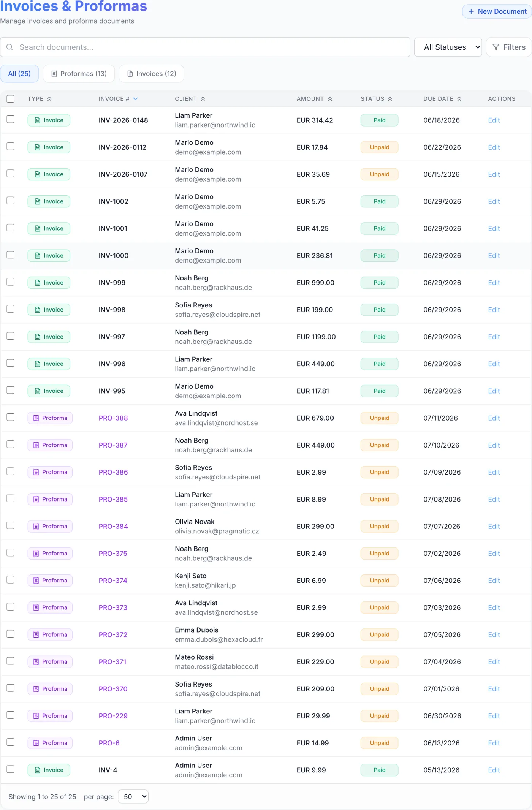Open the PRO-384 proforma number link

click(x=113, y=526)
